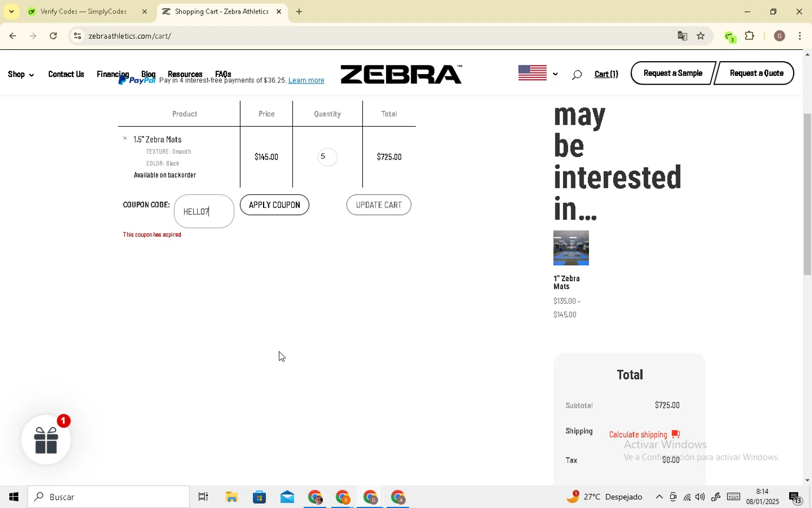Click the site search magnifier icon
The height and width of the screenshot is (508, 812).
tap(577, 75)
